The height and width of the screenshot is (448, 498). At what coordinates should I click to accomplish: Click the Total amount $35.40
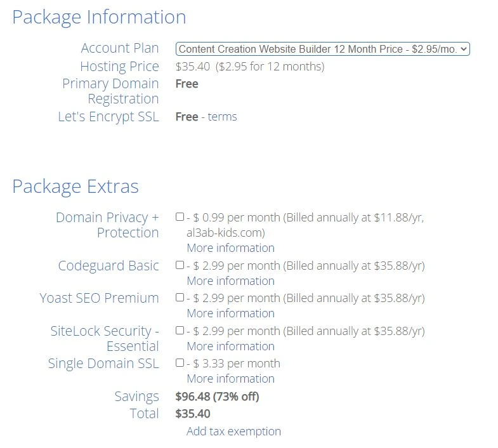[x=193, y=414]
